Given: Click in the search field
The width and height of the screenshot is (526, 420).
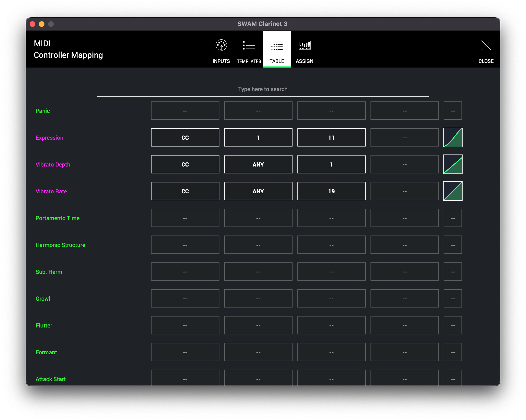Looking at the screenshot, I should tap(263, 90).
